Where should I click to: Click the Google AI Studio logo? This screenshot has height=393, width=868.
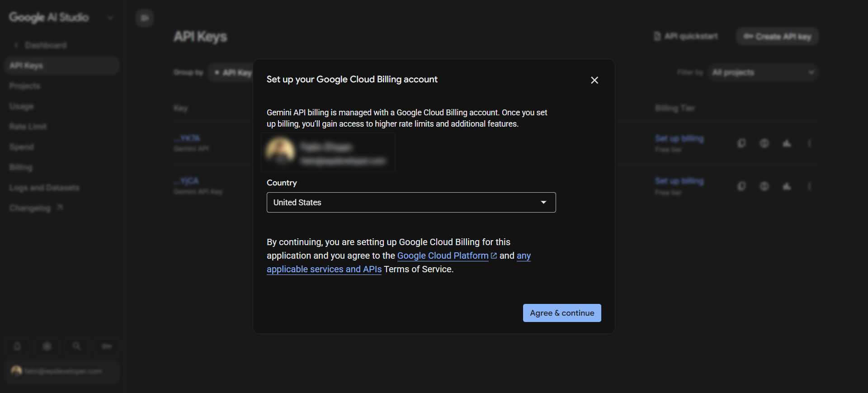coord(49,17)
